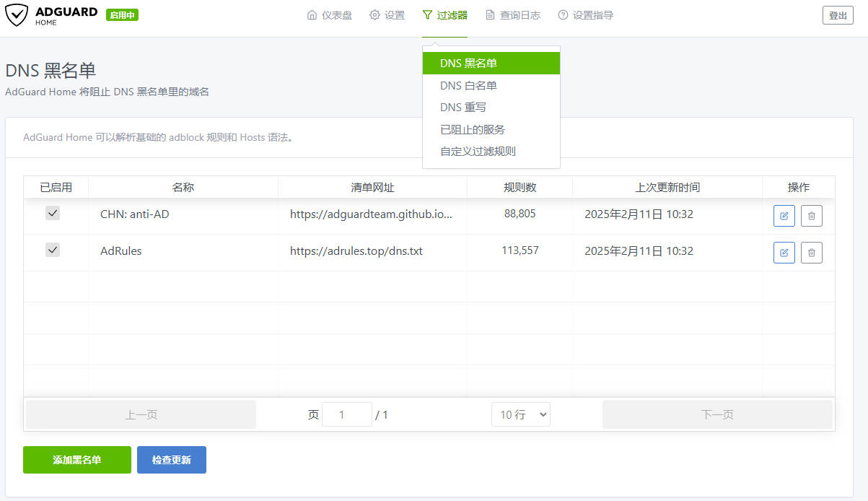Open the 设置 settings menu

[x=387, y=15]
